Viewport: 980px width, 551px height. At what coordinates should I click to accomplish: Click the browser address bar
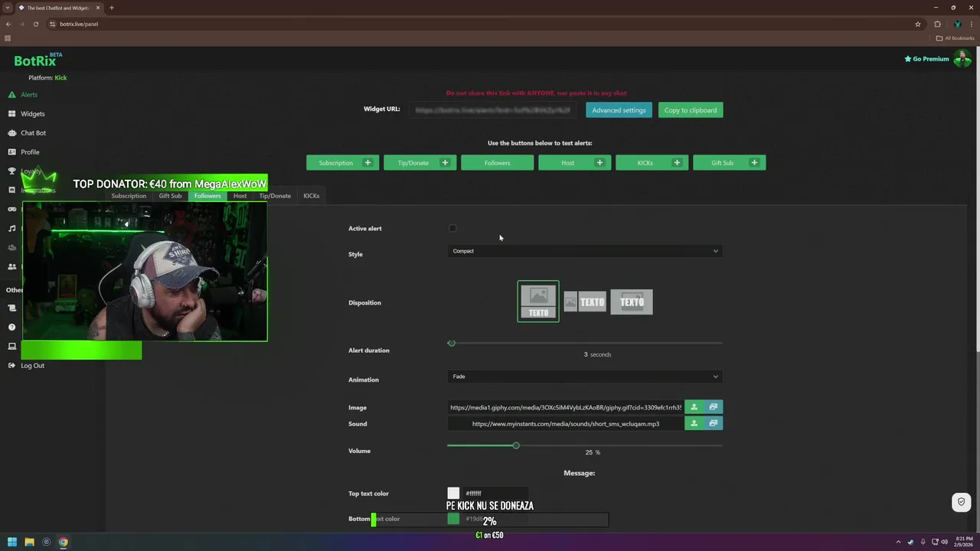click(482, 24)
